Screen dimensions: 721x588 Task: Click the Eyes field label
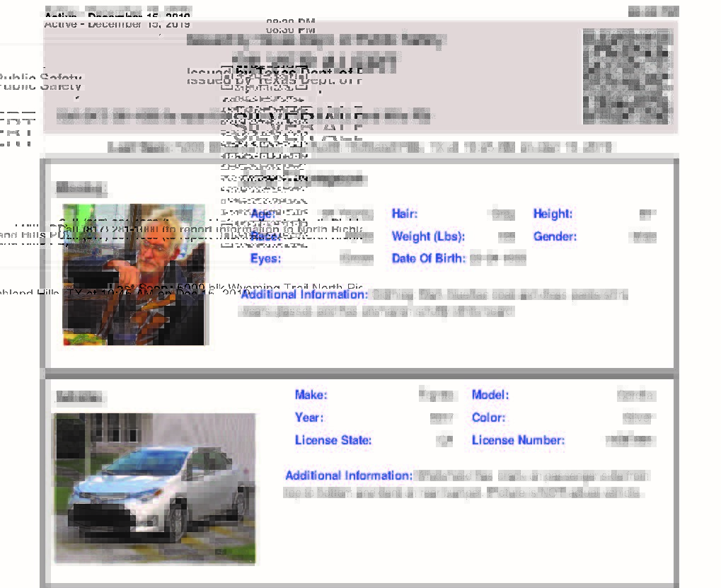click(265, 259)
